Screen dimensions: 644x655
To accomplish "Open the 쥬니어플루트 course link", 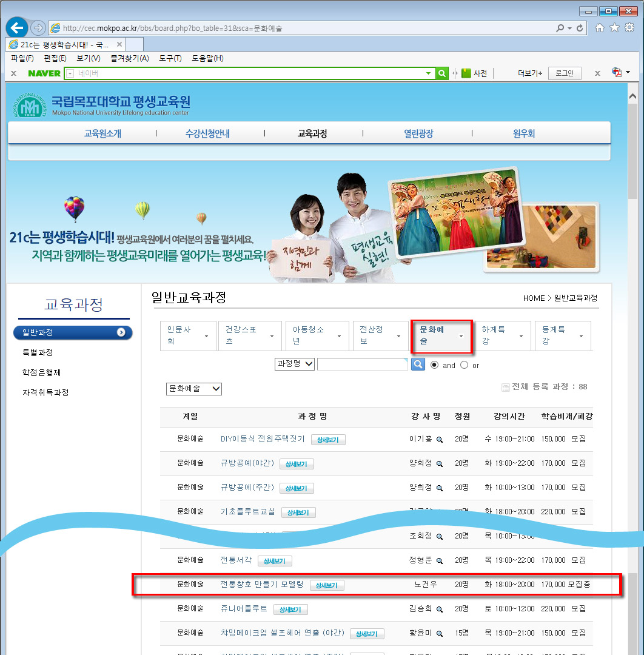I will (x=244, y=609).
